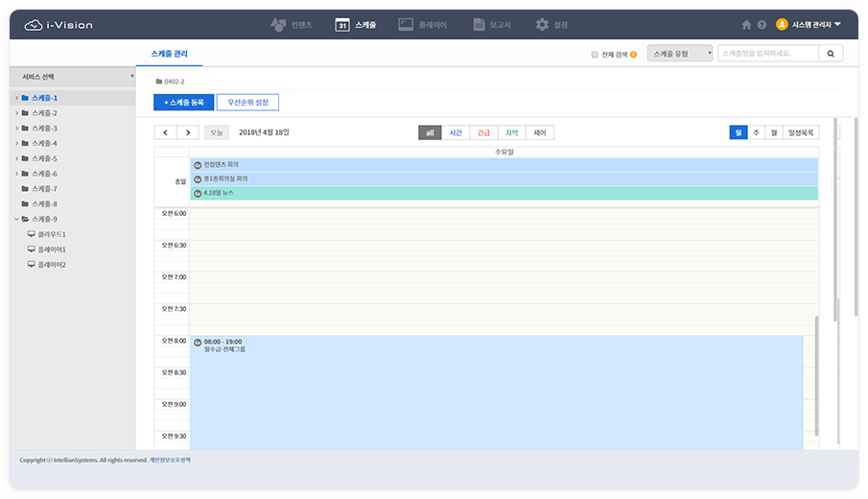Open help question mark icon

pos(762,25)
